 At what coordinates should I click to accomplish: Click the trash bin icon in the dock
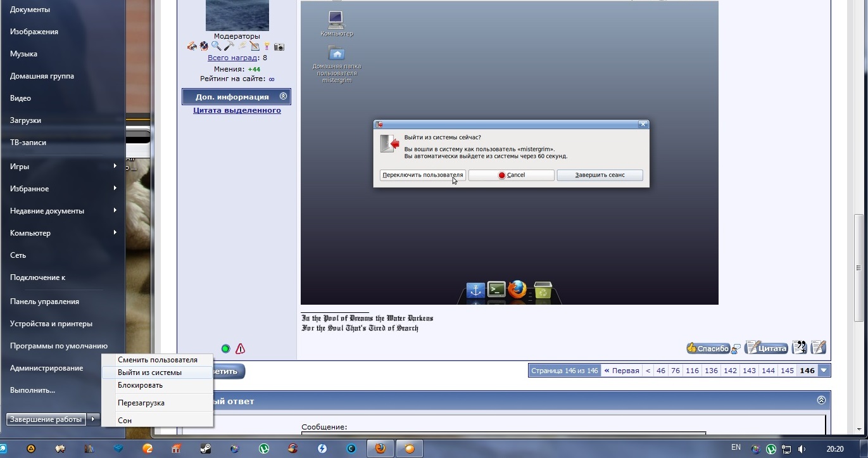[x=543, y=290]
